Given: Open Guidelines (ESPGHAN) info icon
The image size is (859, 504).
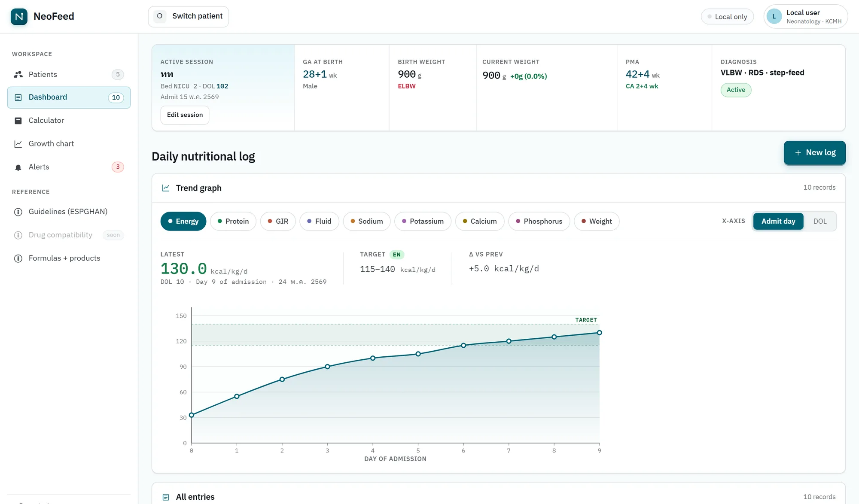Looking at the screenshot, I should click(18, 212).
